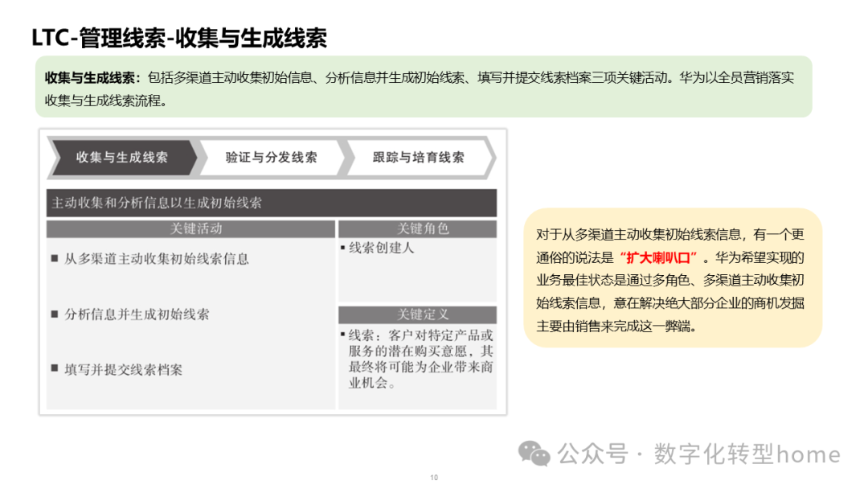Image resolution: width=868 pixels, height=489 pixels.
Task: Click the '关键角色' column header
Action: (417, 228)
